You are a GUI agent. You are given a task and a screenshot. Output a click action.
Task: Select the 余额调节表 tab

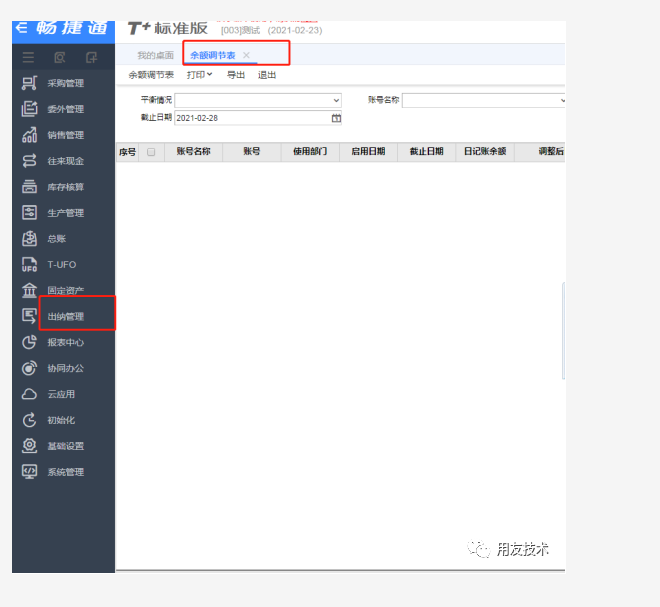click(213, 55)
